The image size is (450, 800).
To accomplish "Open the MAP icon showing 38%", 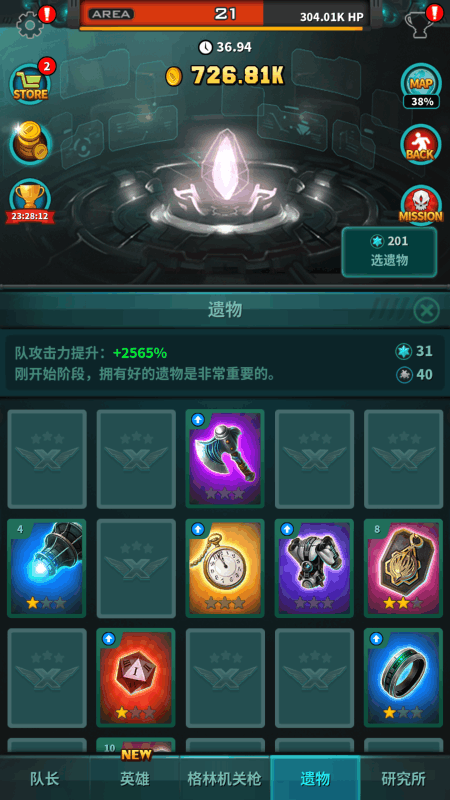I will click(x=421, y=86).
